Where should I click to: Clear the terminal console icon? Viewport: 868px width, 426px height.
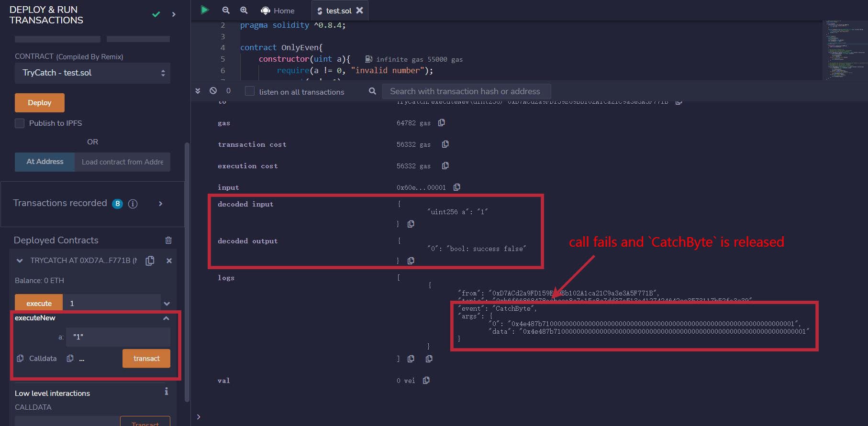tap(213, 91)
